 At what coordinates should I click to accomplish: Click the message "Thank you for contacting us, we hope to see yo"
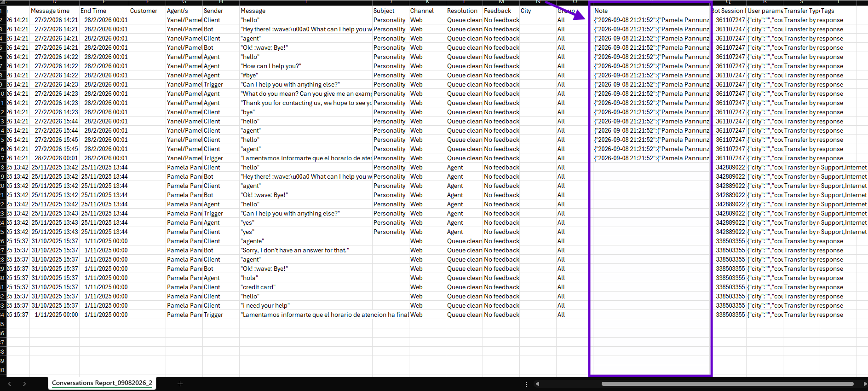tap(306, 103)
